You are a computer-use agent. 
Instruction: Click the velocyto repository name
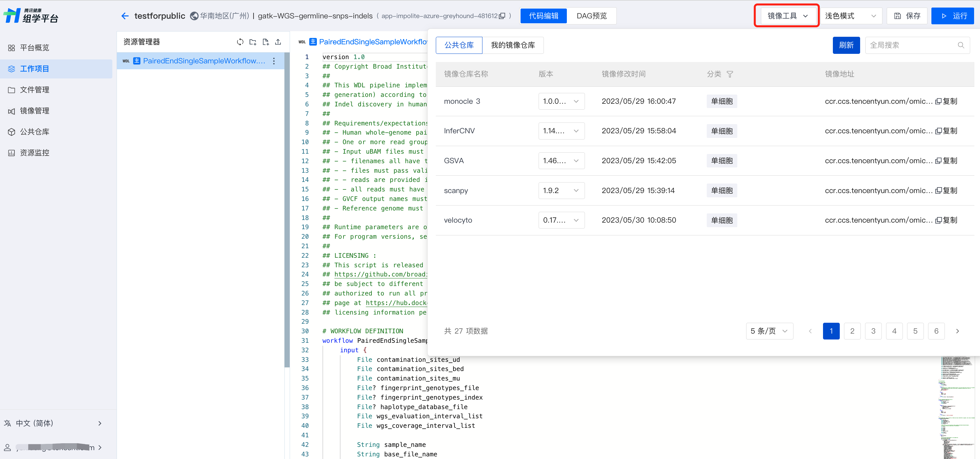tap(458, 220)
